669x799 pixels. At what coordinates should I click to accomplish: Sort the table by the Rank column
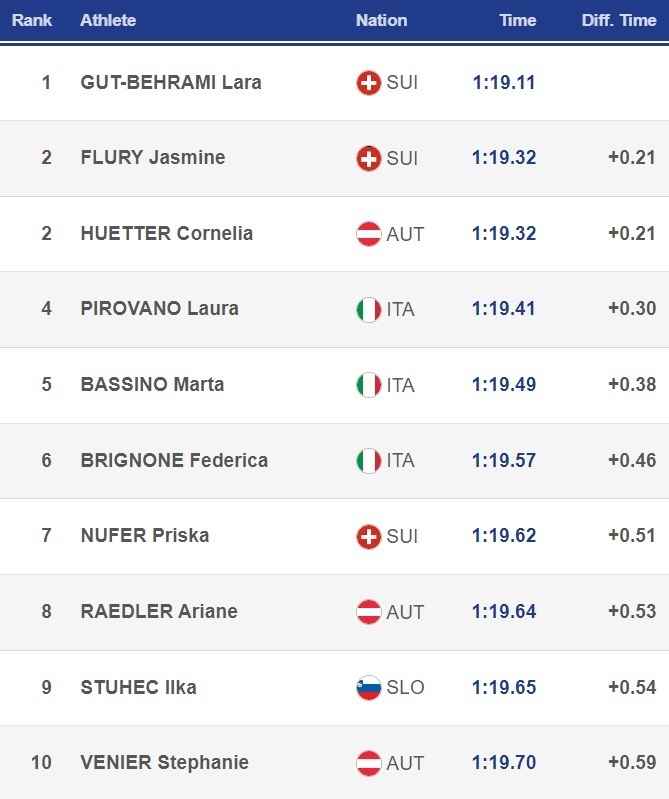32,20
